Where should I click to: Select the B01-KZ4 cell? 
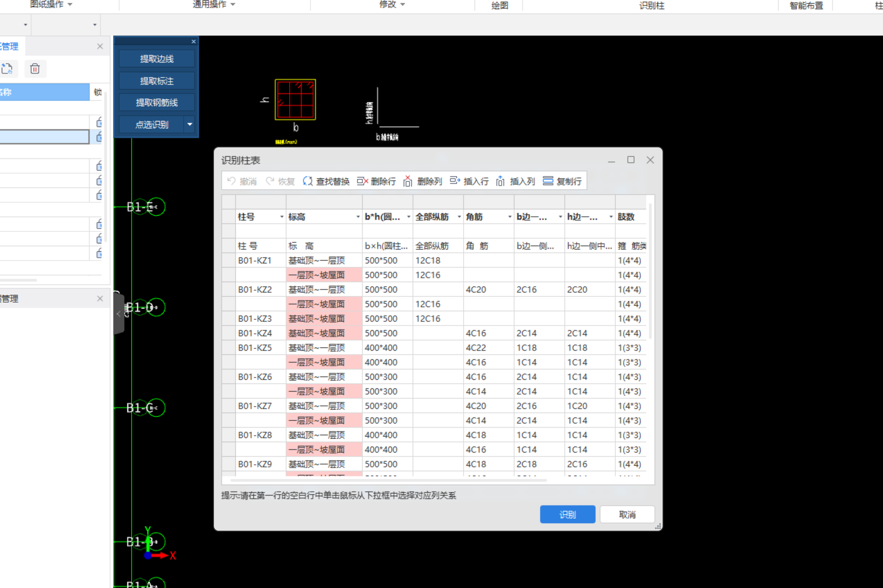261,333
